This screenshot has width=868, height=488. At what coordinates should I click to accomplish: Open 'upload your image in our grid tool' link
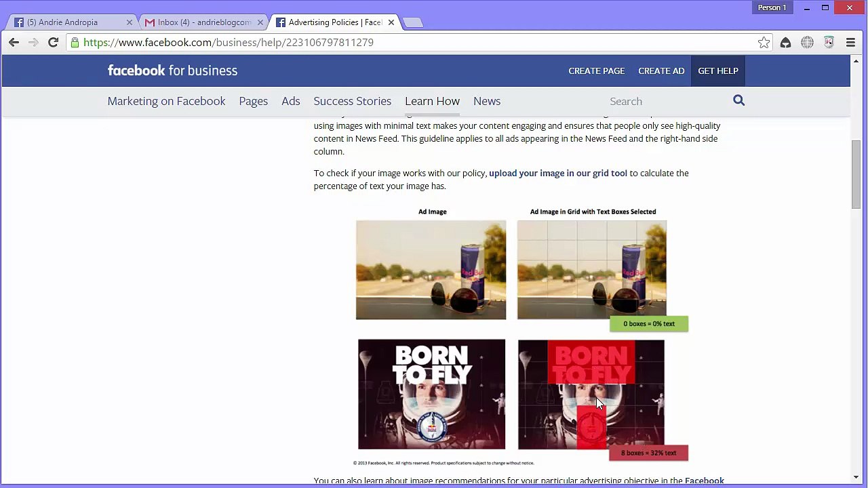coord(558,173)
